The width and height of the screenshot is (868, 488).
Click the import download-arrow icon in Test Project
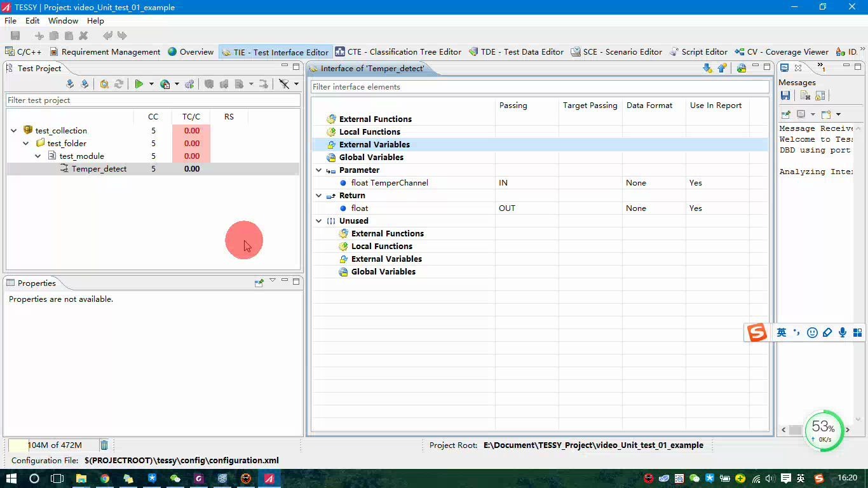[x=70, y=84]
